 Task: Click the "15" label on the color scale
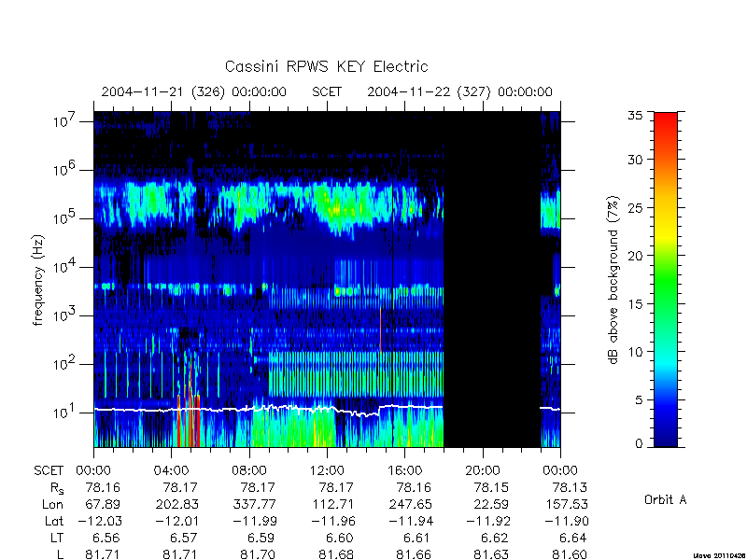point(635,304)
